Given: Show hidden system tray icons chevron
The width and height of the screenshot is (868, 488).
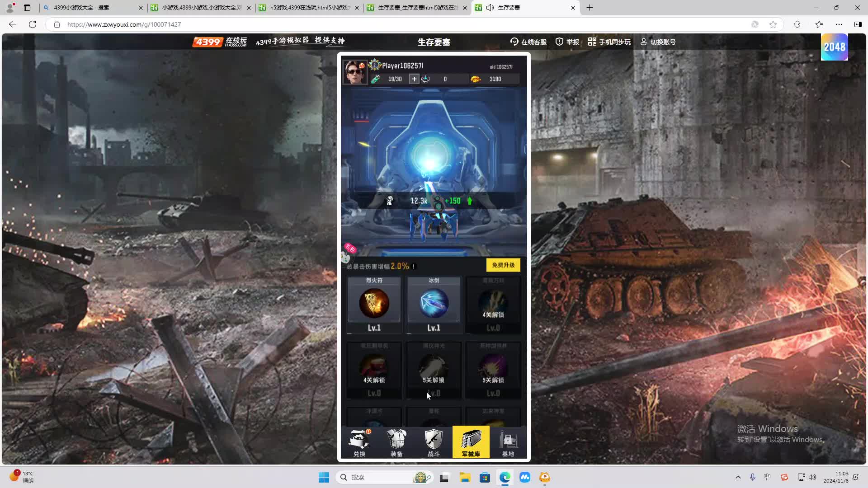Looking at the screenshot, I should pyautogui.click(x=738, y=477).
